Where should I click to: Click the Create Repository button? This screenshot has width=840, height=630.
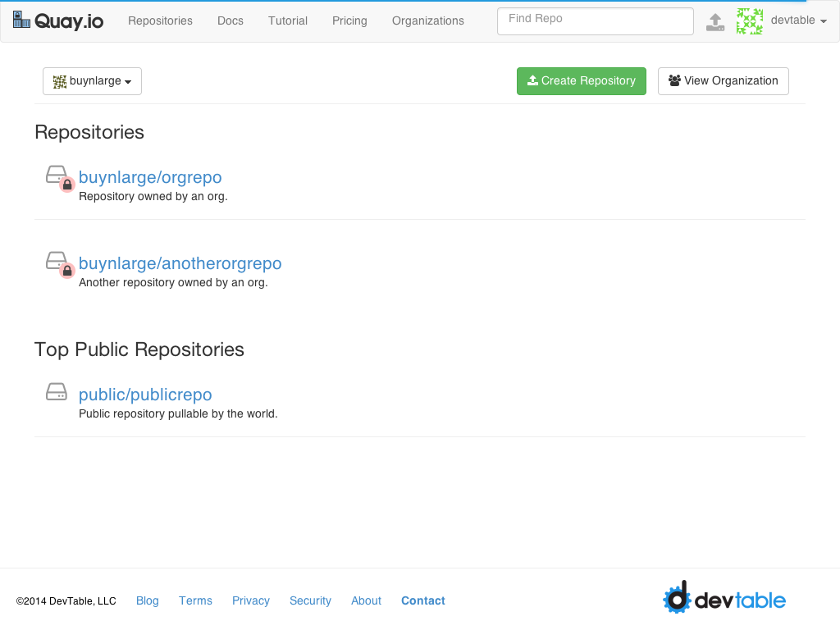[582, 81]
